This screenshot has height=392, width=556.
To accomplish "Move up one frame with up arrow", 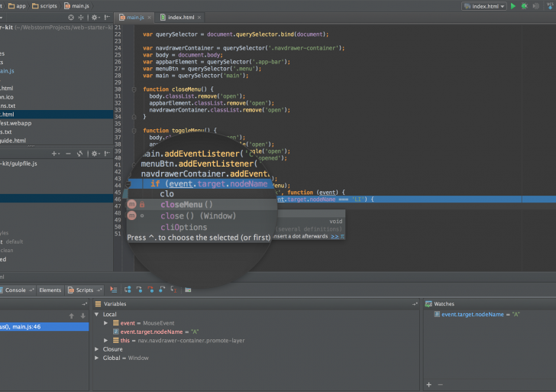I will [72, 315].
